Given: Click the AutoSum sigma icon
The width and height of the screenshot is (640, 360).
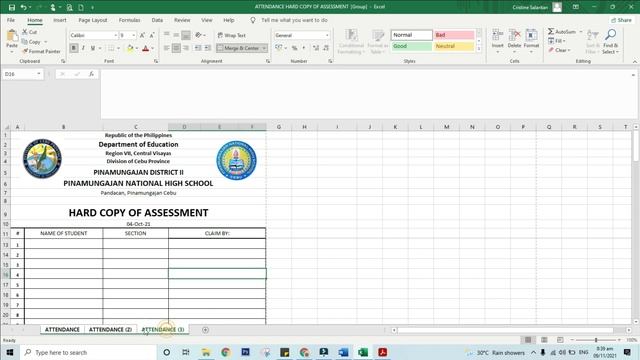Looking at the screenshot, I should pyautogui.click(x=551, y=31).
